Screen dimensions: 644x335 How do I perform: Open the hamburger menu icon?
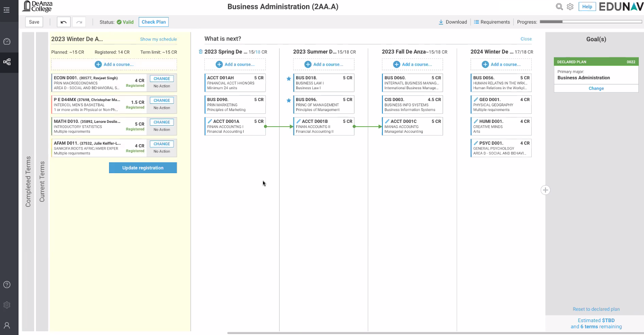(x=7, y=9)
